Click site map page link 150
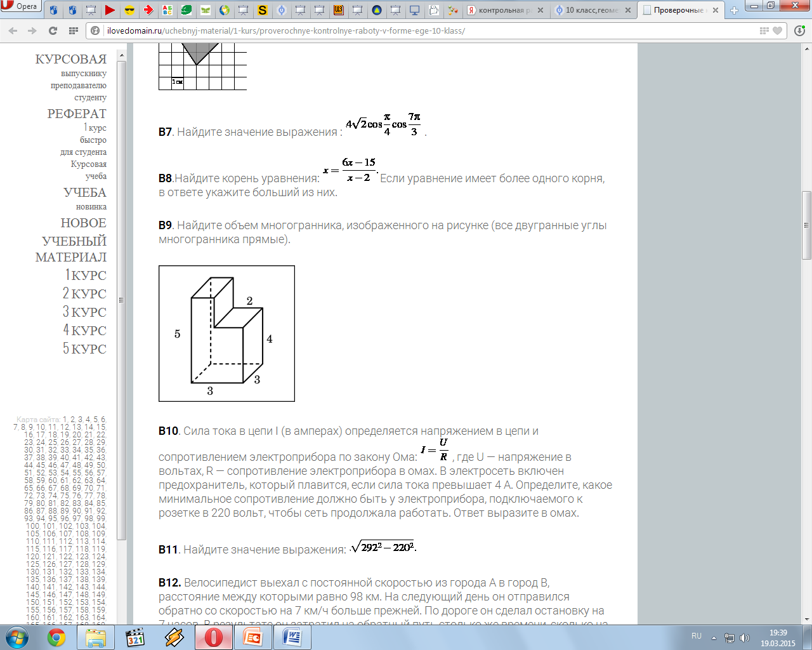Image resolution: width=812 pixels, height=650 pixels. tap(32, 602)
